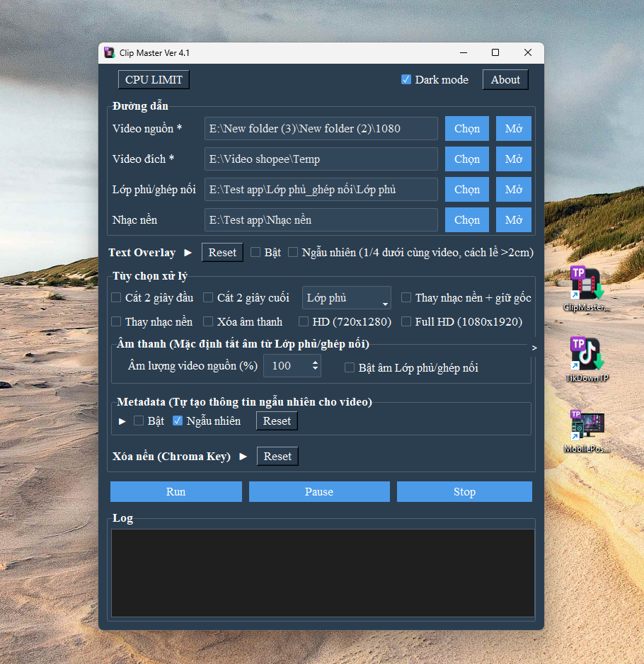
Task: Click "Chọn" next to Video nguồn
Action: point(466,128)
